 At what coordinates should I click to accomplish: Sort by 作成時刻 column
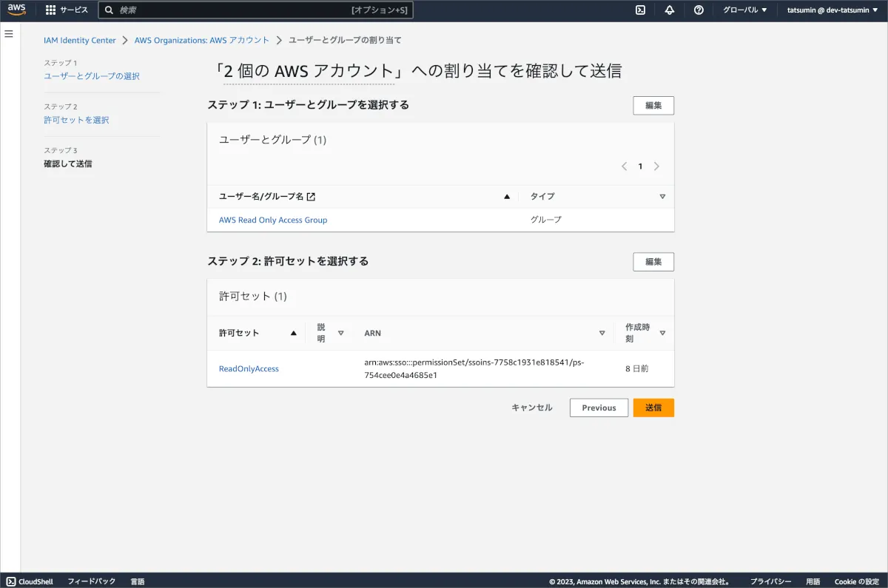click(x=662, y=333)
